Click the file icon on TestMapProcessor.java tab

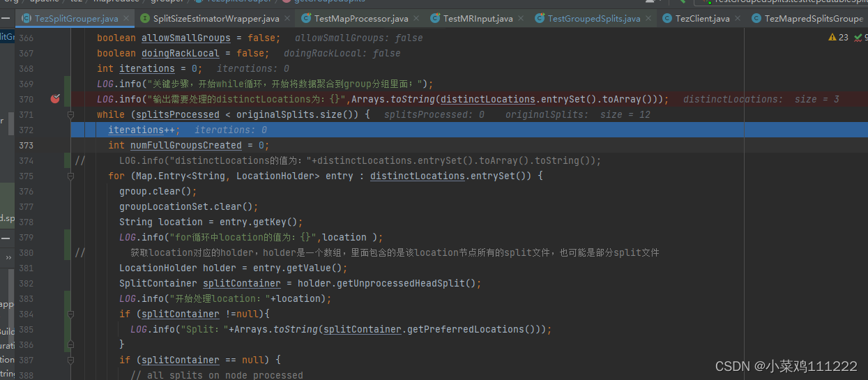(x=306, y=19)
